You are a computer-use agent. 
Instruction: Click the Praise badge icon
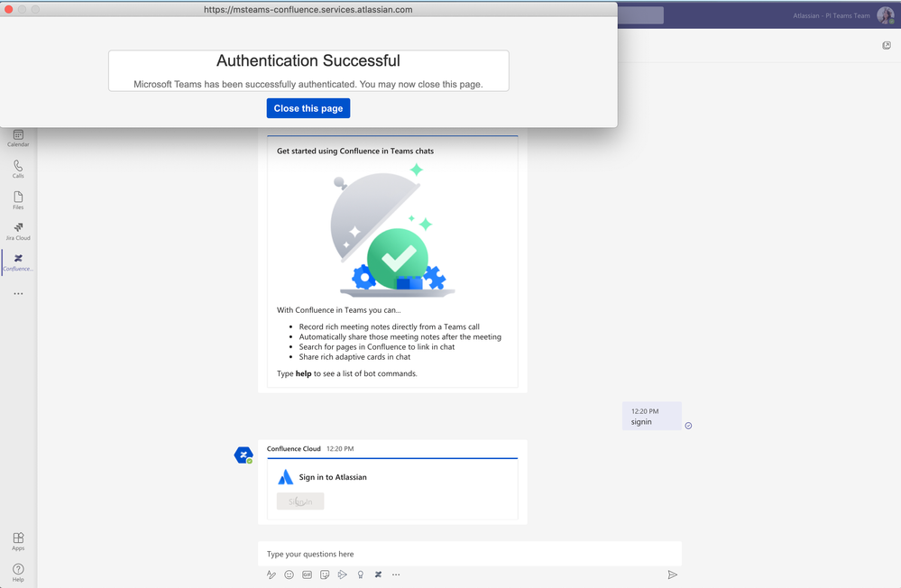[360, 574]
